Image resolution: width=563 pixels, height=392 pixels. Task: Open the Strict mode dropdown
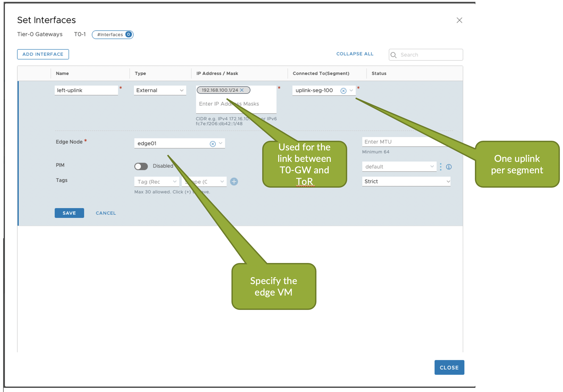406,181
